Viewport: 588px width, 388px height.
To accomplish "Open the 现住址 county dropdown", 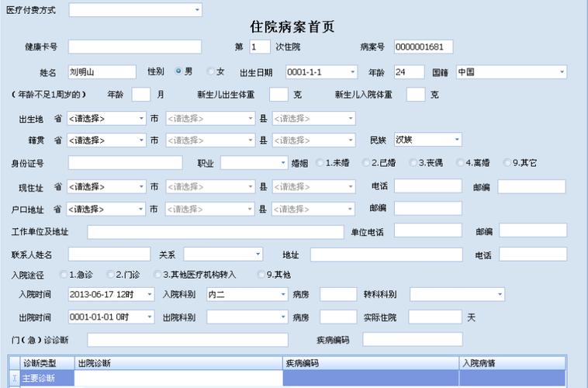I will coord(351,186).
